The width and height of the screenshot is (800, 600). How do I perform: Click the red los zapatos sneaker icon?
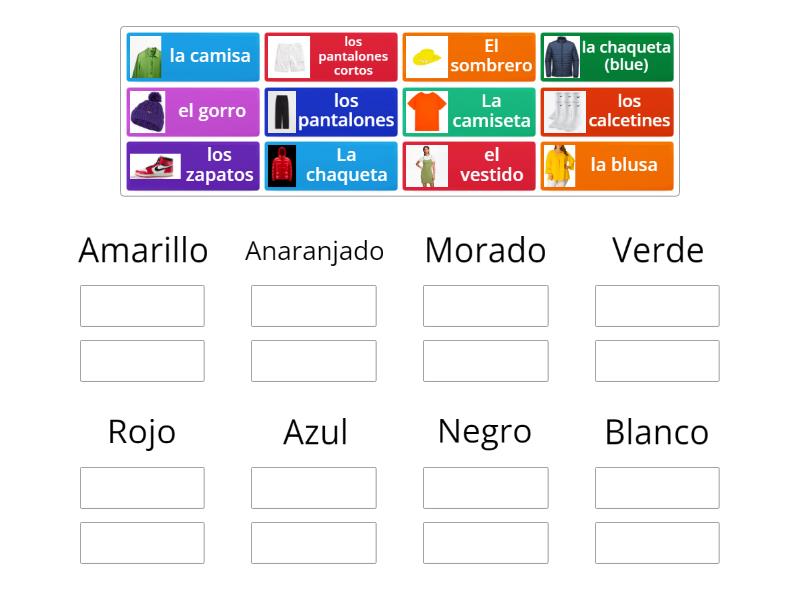pos(193,165)
